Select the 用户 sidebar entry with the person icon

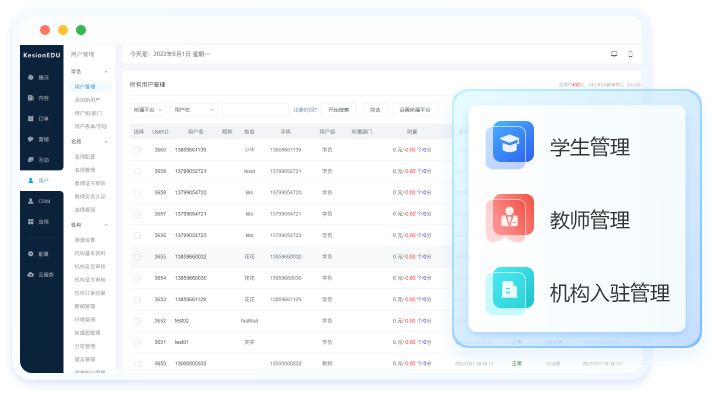point(41,180)
